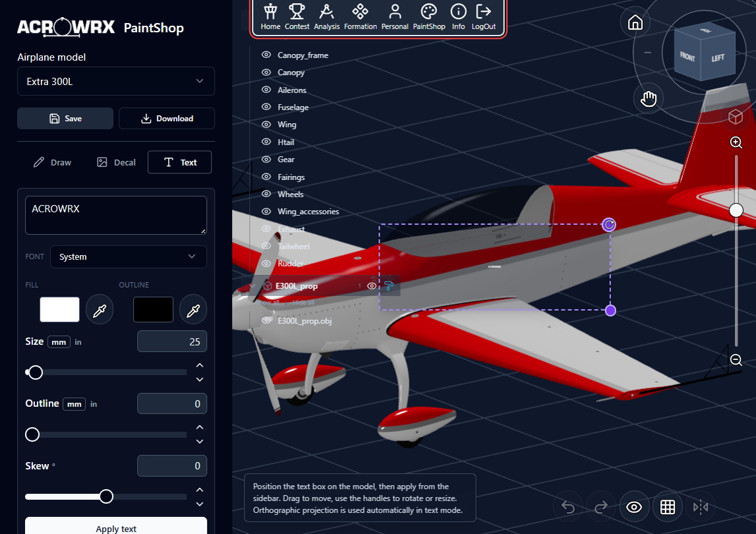Open the black OUTLINE color swatch
Viewport: 756px width, 534px height.
tap(154, 310)
